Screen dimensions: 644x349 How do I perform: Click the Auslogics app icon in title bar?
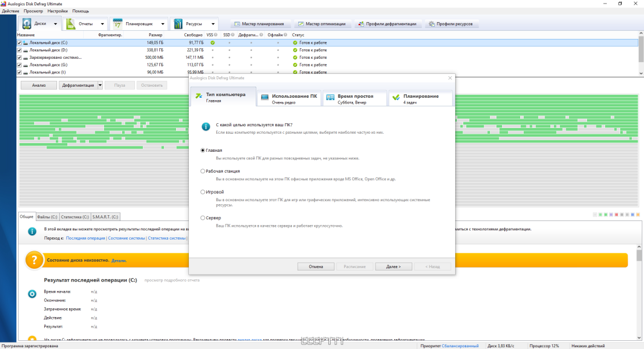[3, 3]
